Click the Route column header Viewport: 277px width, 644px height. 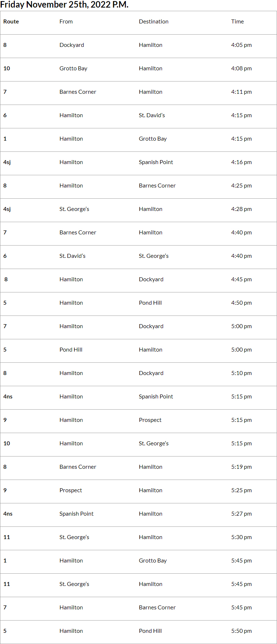click(x=11, y=22)
